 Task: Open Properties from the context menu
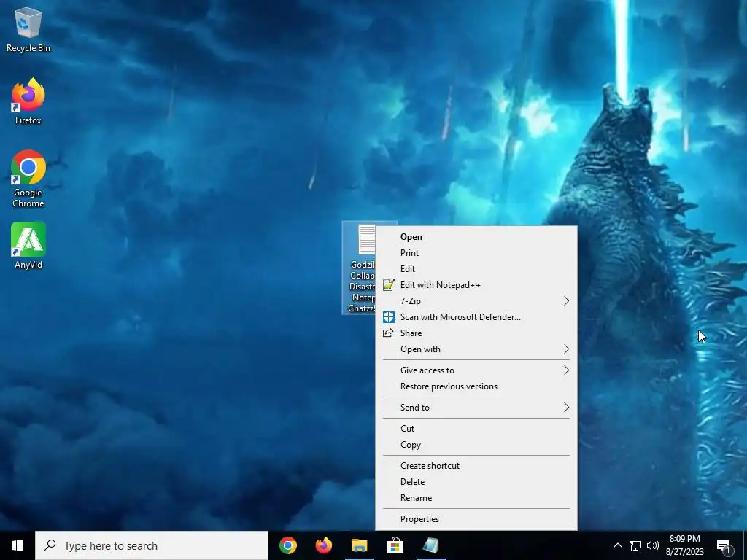tap(476, 519)
